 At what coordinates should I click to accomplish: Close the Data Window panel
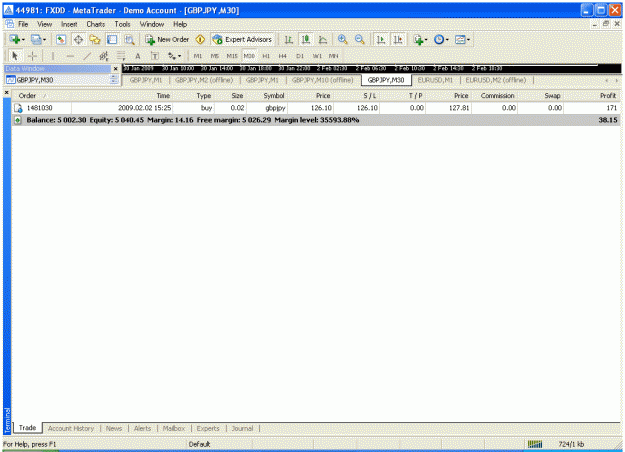tap(116, 69)
